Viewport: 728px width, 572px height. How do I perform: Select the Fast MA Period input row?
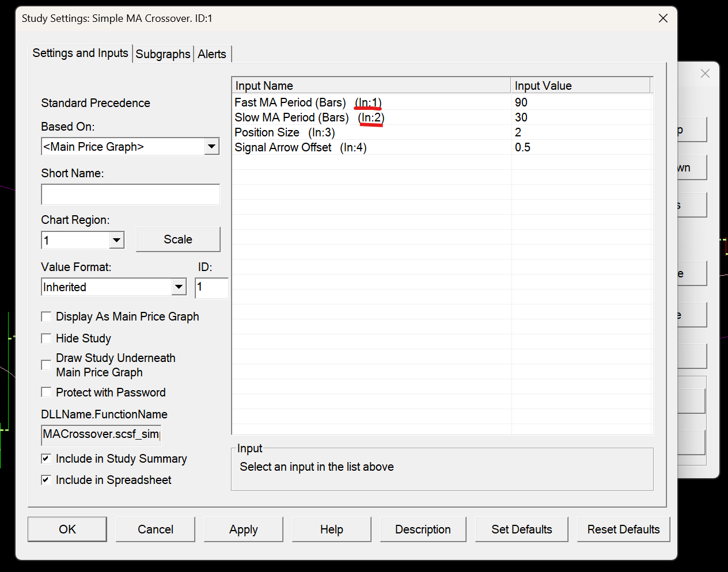pyautogui.click(x=290, y=102)
